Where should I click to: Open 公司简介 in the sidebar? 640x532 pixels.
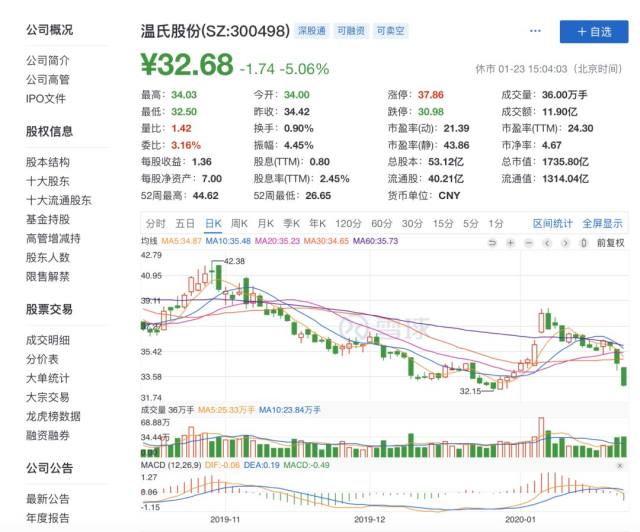pos(48,60)
